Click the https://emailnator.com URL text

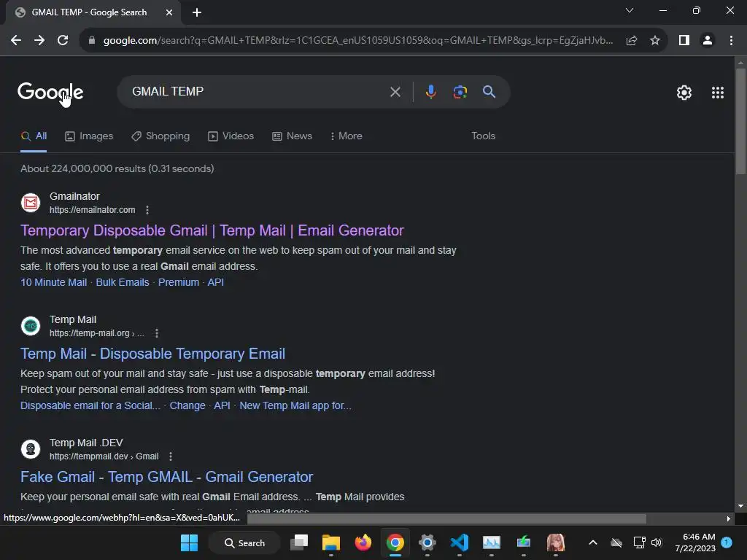click(x=93, y=210)
